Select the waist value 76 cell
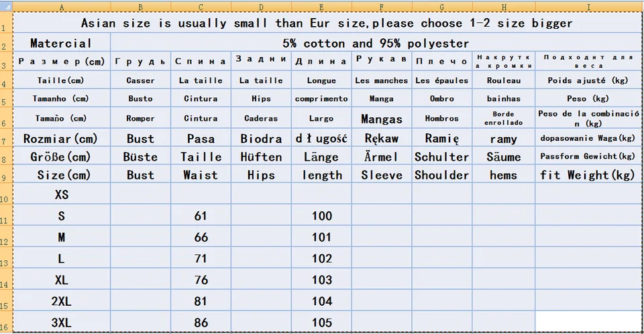Viewport: 644px width, 334px height. 201,279
